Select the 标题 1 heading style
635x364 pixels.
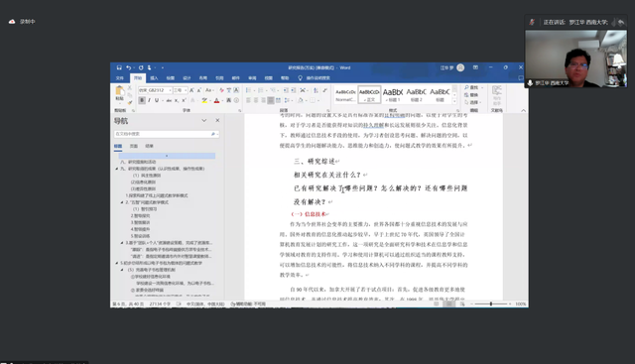[393, 95]
